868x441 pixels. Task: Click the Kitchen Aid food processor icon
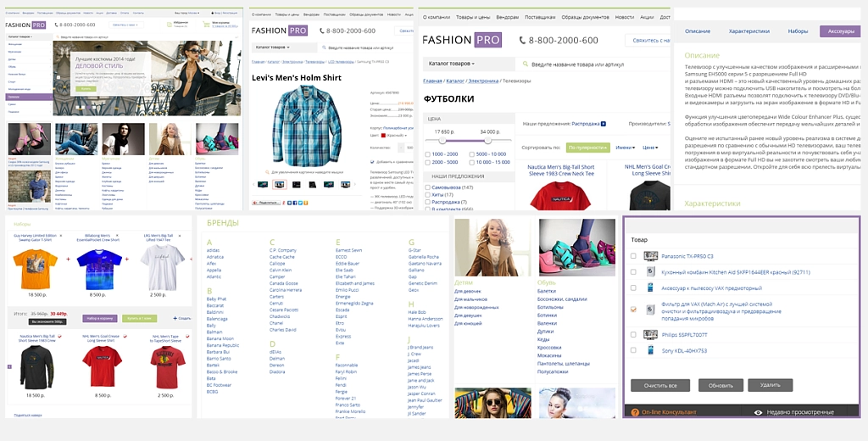pos(650,272)
